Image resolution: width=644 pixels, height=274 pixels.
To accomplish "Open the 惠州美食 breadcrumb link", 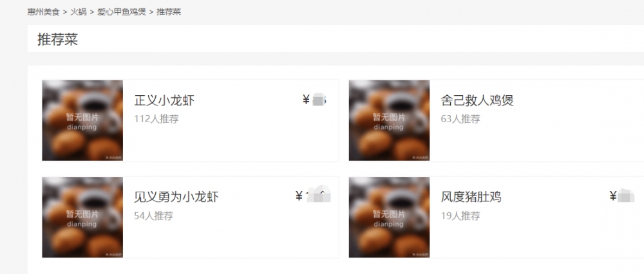I will 44,12.
